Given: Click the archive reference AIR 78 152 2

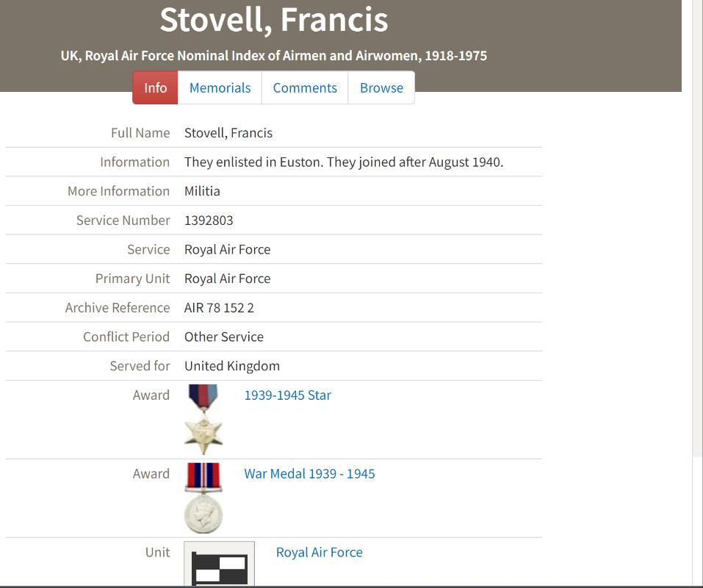Looking at the screenshot, I should 219,307.
